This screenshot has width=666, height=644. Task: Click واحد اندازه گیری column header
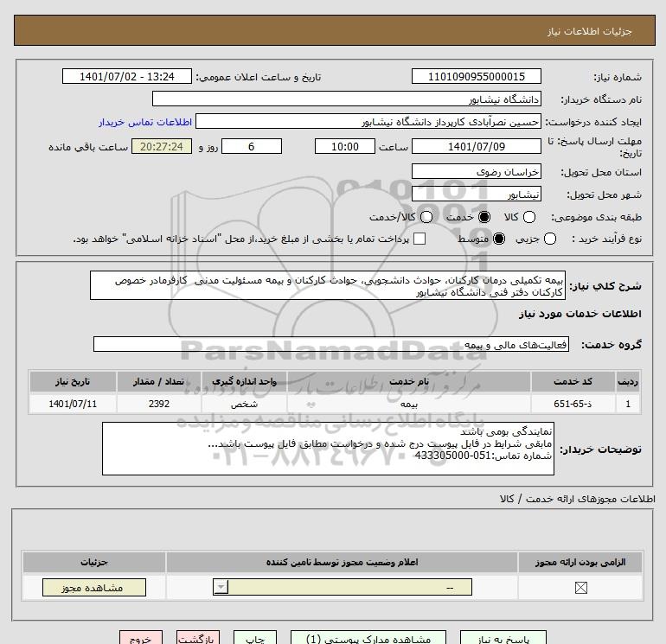[244, 381]
